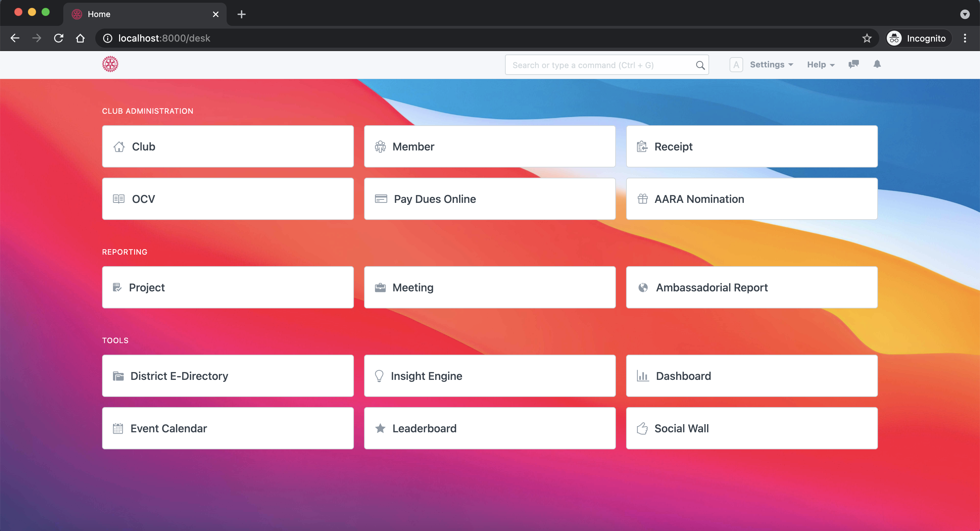Click the thumbs-up icon on Social Wall
980x531 pixels.
tap(642, 428)
